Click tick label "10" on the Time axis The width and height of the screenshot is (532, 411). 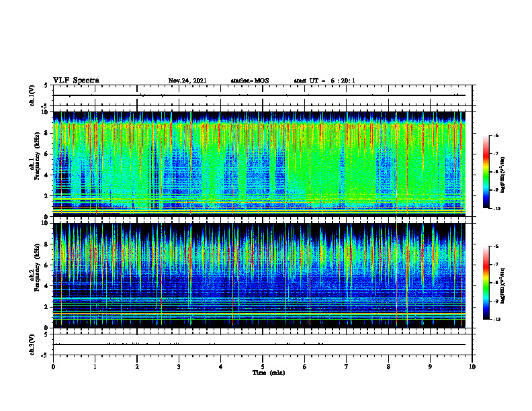click(472, 367)
